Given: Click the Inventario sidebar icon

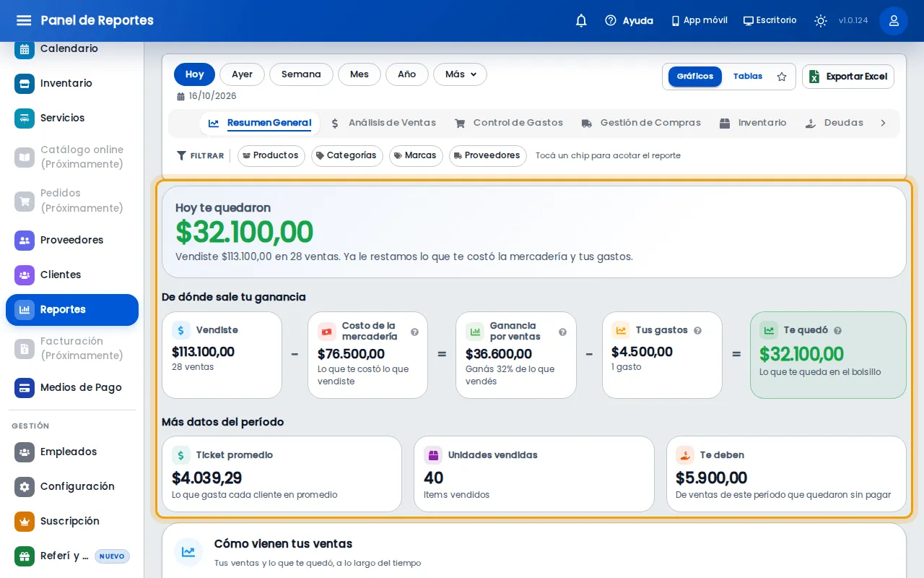Looking at the screenshot, I should coord(25,84).
